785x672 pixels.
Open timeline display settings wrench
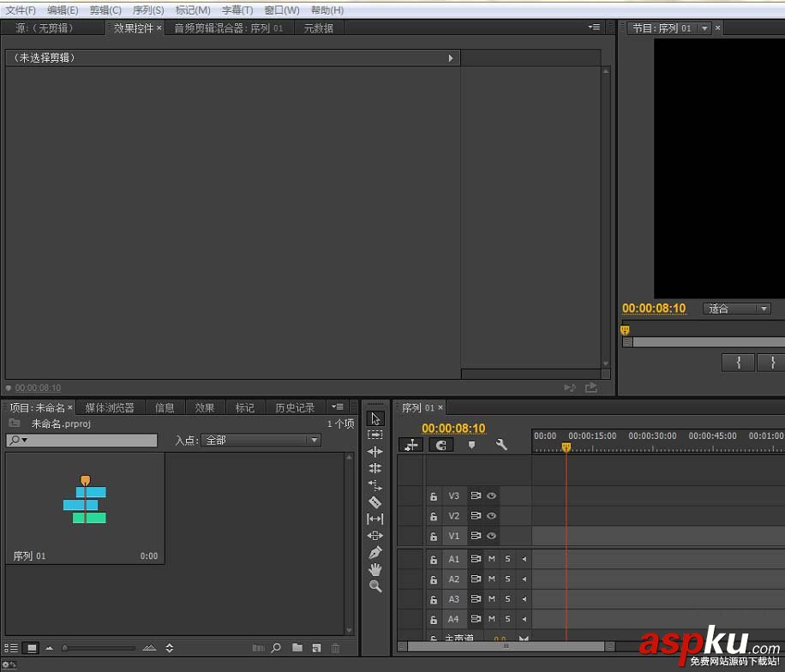click(x=501, y=445)
